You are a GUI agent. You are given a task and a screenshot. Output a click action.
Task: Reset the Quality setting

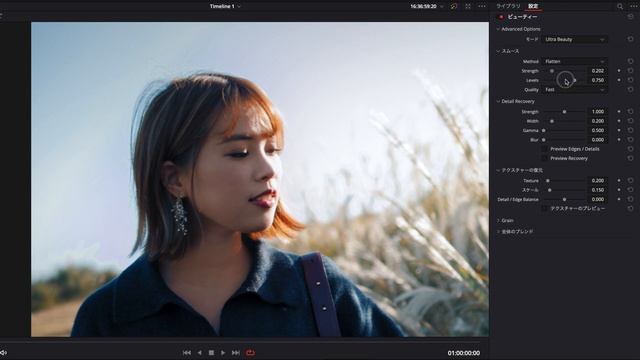click(x=631, y=89)
